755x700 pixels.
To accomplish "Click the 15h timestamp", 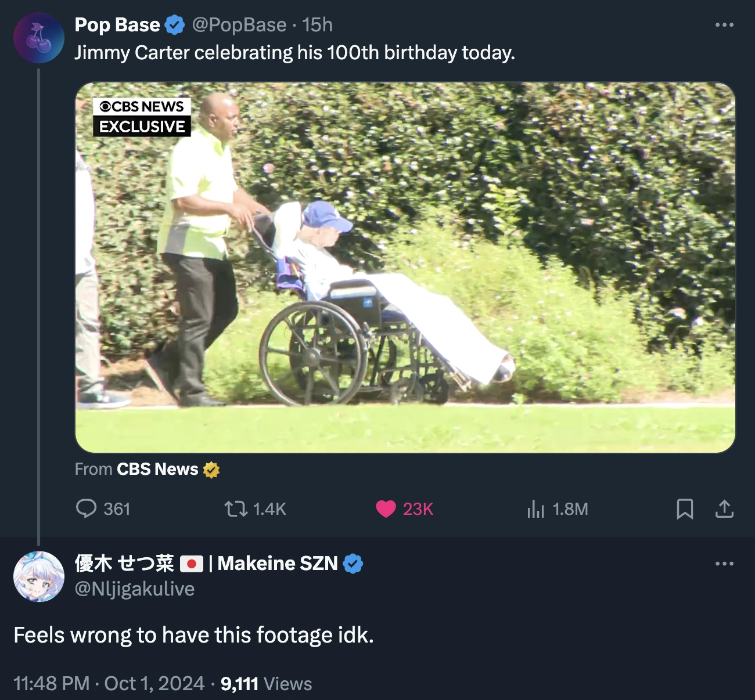I will (318, 25).
